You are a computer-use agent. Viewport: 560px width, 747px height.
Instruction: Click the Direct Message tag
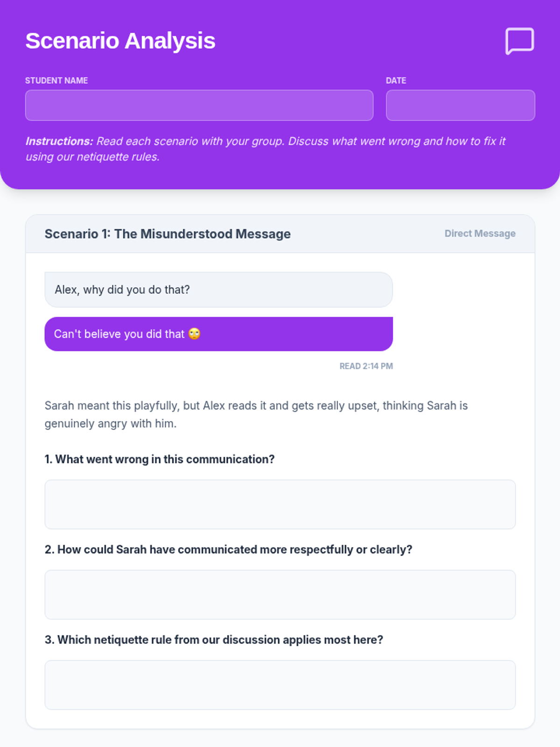pos(480,233)
